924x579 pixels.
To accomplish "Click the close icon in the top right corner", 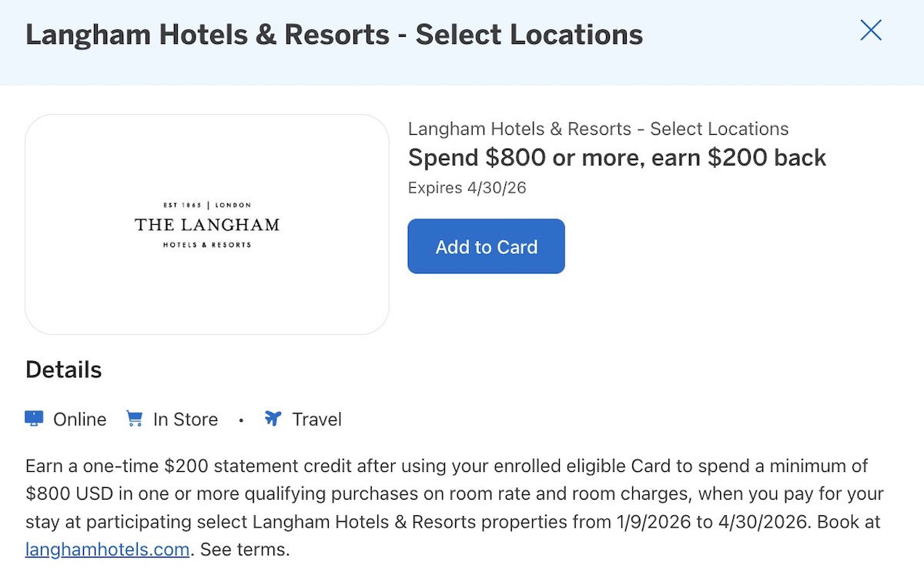I will 871,30.
